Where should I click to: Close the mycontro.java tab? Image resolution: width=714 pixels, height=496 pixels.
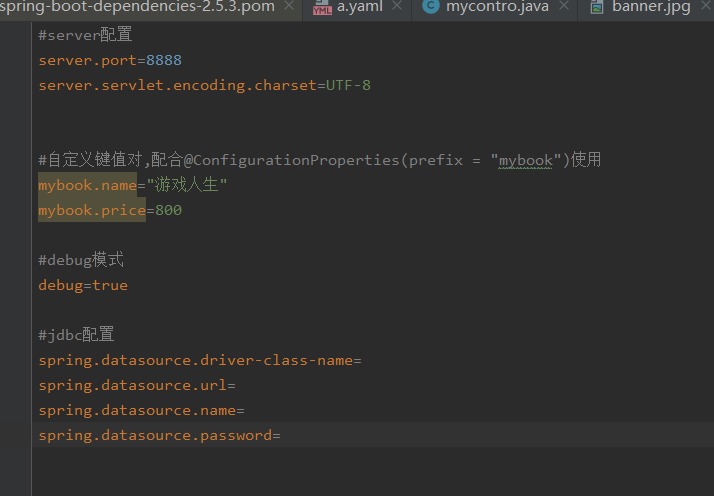click(x=564, y=5)
